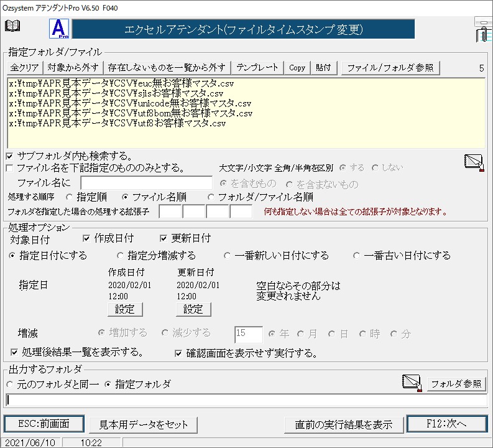Select 元のフォルダと同一 output option
Screen dimensions: 493x448
click(10, 385)
